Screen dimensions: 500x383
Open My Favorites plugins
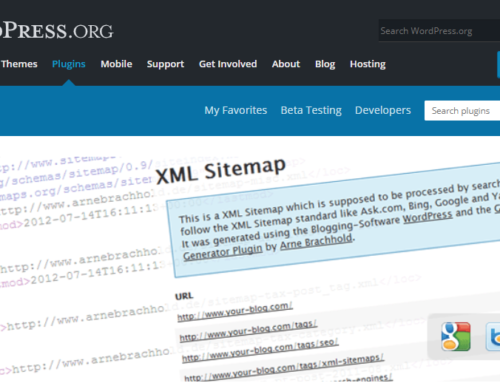236,110
